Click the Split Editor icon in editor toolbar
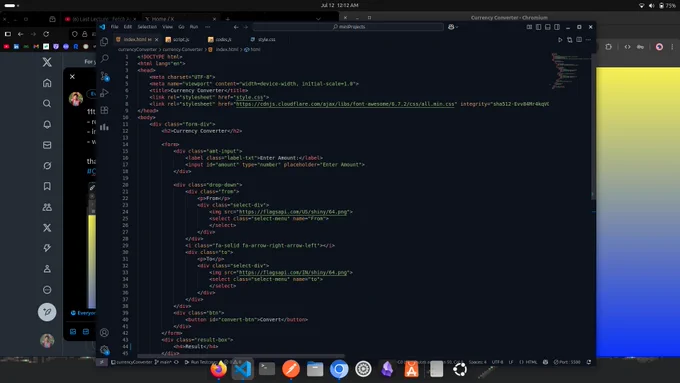 (x=579, y=39)
